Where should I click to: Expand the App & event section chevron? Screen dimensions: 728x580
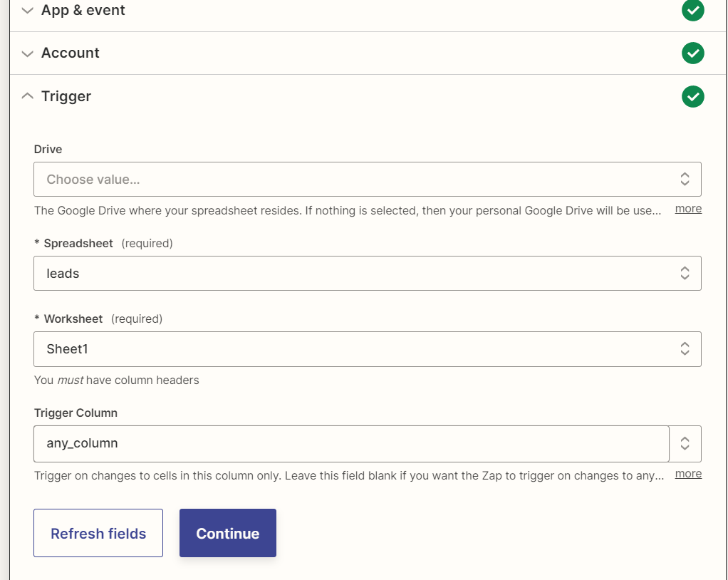(28, 11)
